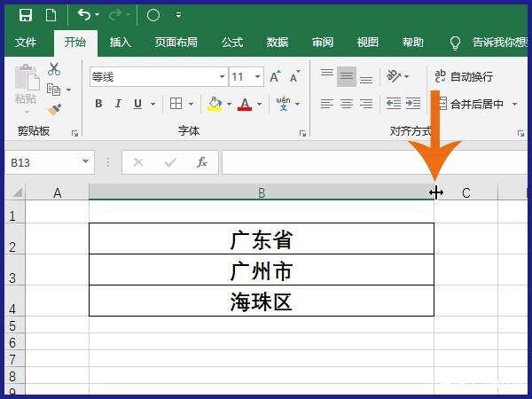532x399 pixels.
Task: Click the Decrease Indent icon
Action: pyautogui.click(x=394, y=103)
